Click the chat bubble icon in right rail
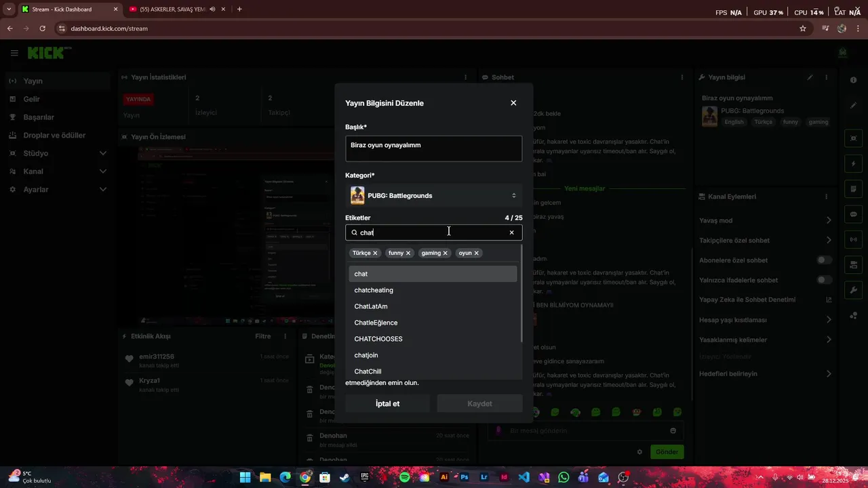The width and height of the screenshot is (868, 488). click(x=854, y=214)
